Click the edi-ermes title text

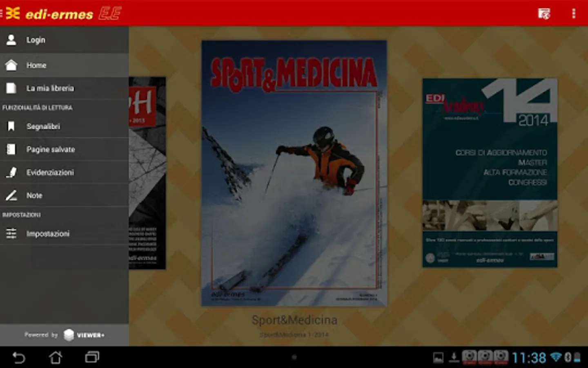(x=60, y=14)
